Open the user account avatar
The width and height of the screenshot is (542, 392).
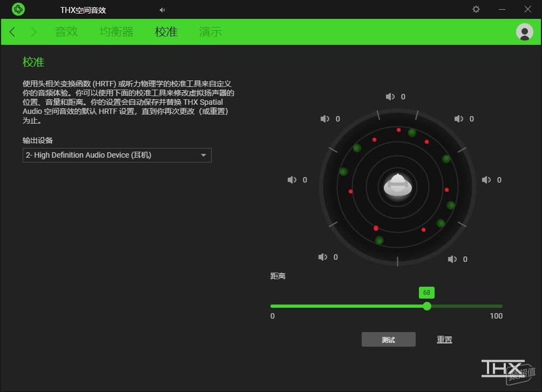(524, 32)
